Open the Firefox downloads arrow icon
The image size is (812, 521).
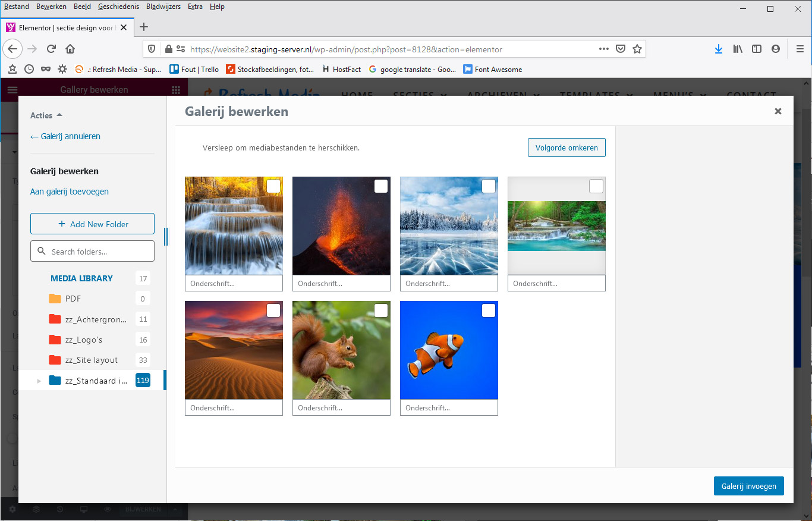(x=718, y=49)
